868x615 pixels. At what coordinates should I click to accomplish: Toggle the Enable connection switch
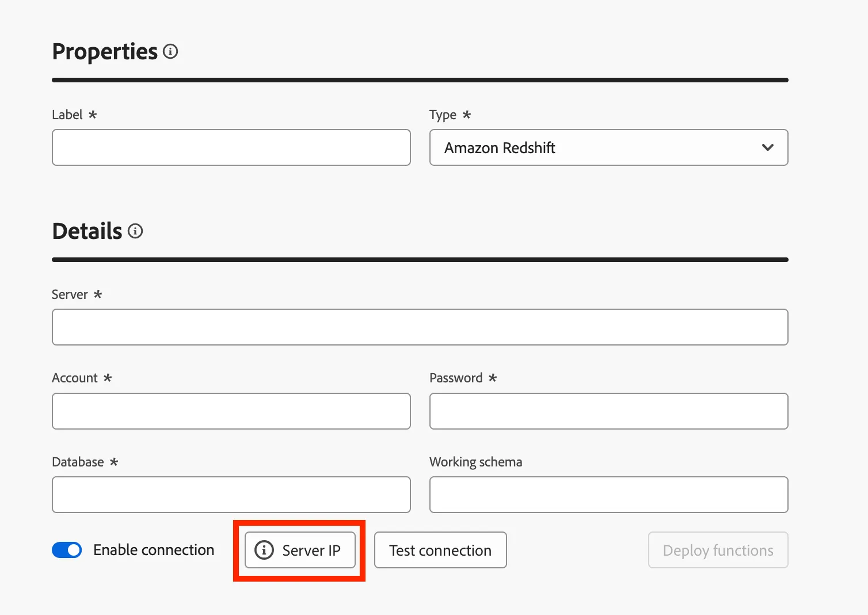(x=67, y=550)
